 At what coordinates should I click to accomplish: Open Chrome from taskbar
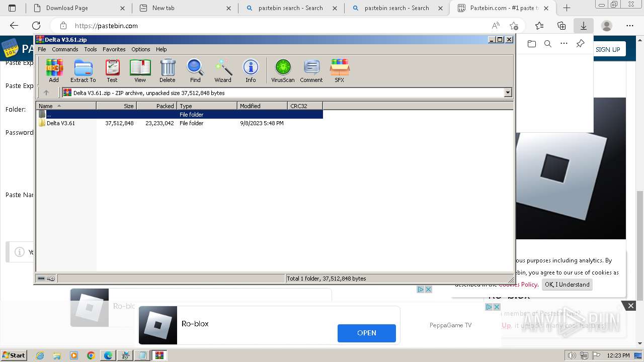[91, 355]
